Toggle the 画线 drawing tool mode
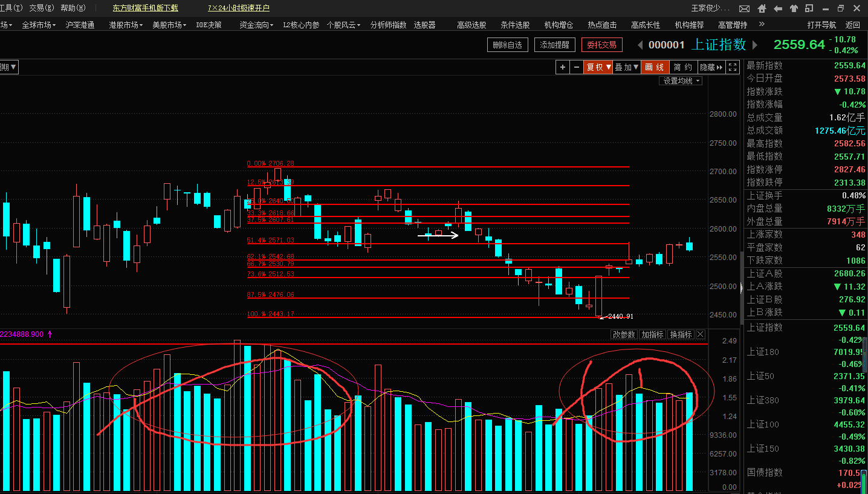868x494 pixels. 655,67
